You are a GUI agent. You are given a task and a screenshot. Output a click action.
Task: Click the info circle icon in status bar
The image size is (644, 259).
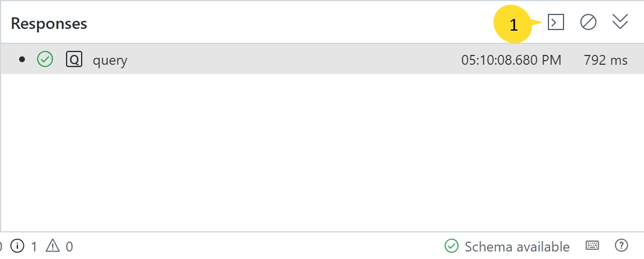coord(17,246)
